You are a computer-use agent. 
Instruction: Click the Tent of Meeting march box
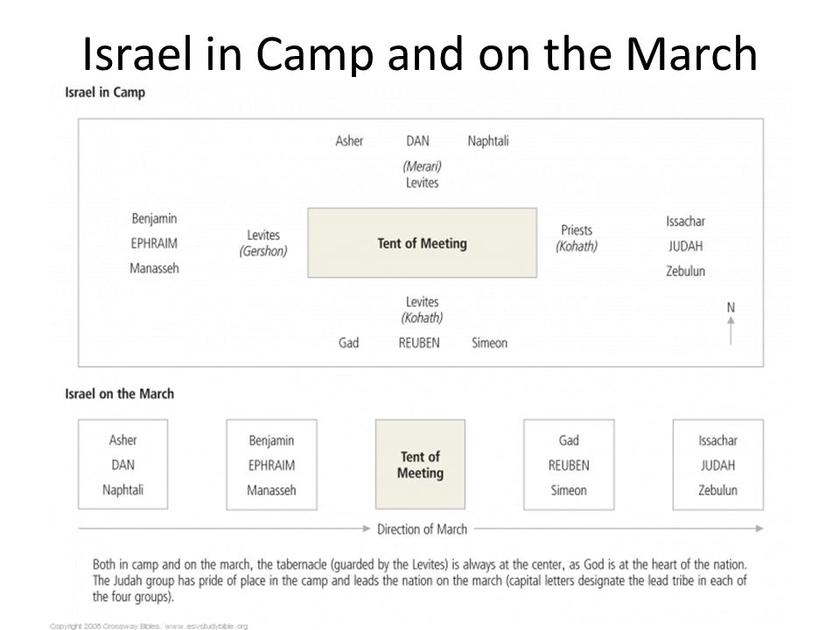click(420, 465)
